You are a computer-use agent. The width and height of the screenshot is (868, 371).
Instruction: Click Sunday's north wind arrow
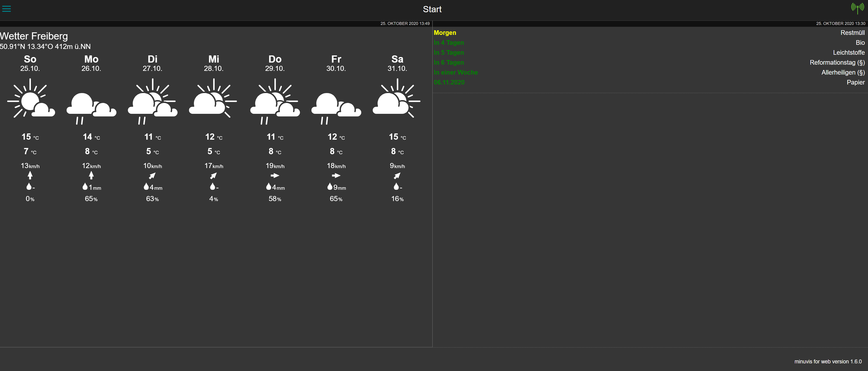pyautogui.click(x=30, y=175)
